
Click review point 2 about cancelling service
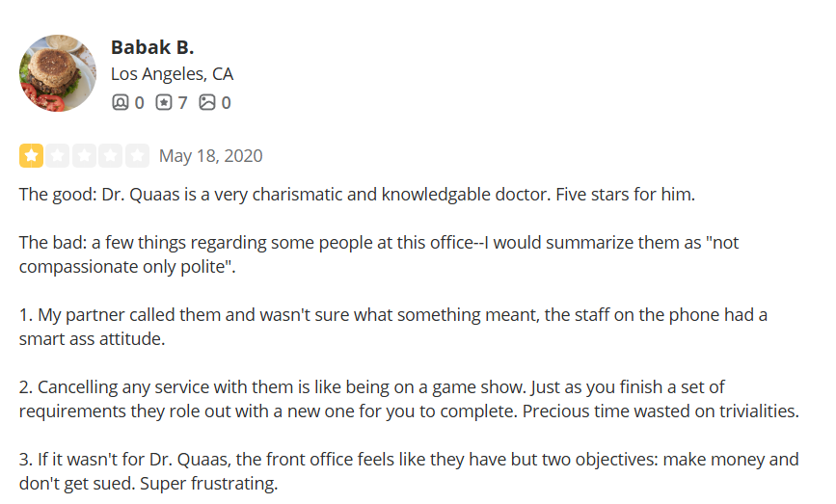(x=409, y=399)
